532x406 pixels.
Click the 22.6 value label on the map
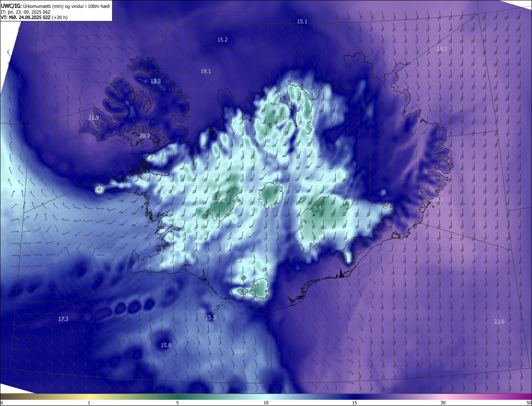coord(499,321)
